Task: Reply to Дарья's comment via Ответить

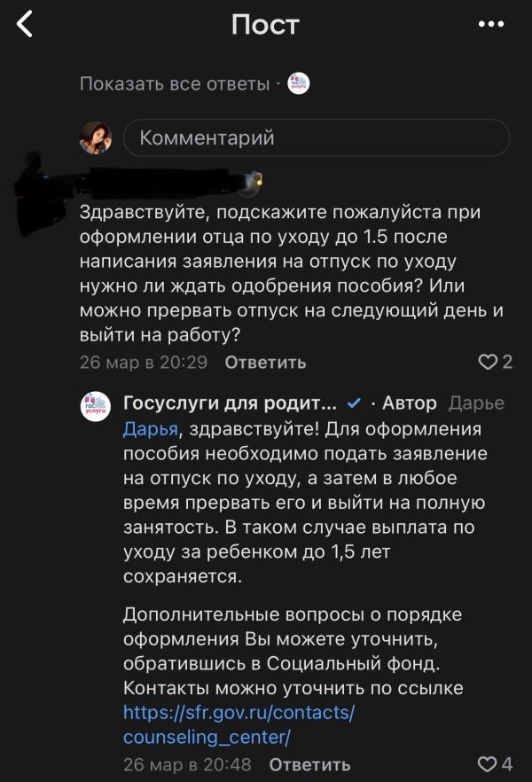Action: [265, 362]
